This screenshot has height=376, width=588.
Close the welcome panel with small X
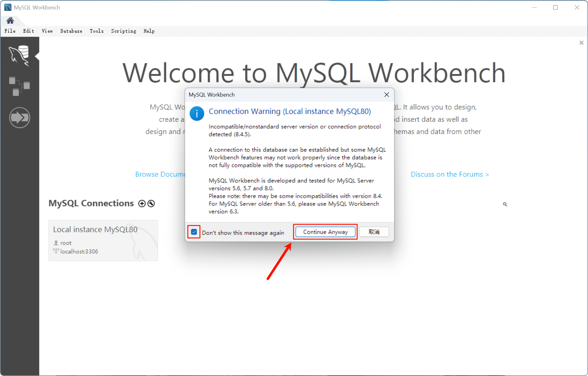(x=581, y=43)
